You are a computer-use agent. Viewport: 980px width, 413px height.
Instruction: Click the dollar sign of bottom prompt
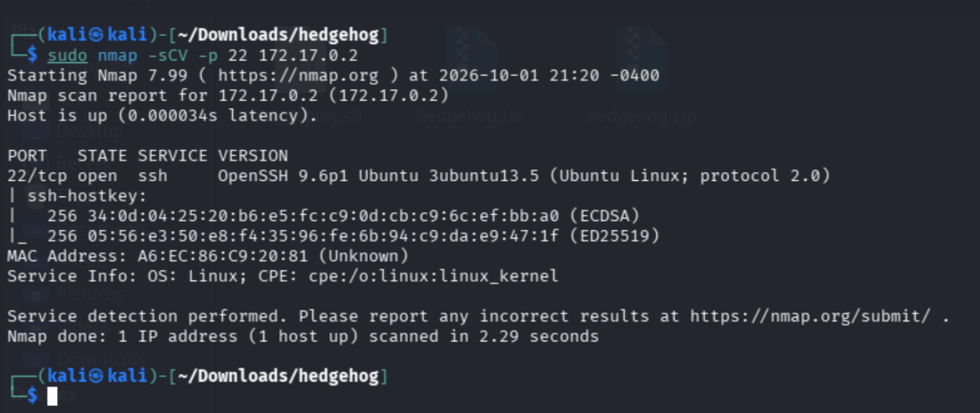tap(32, 395)
